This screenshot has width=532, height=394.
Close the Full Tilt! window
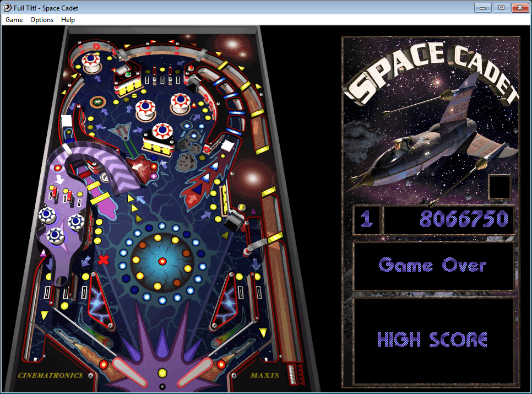click(x=520, y=8)
